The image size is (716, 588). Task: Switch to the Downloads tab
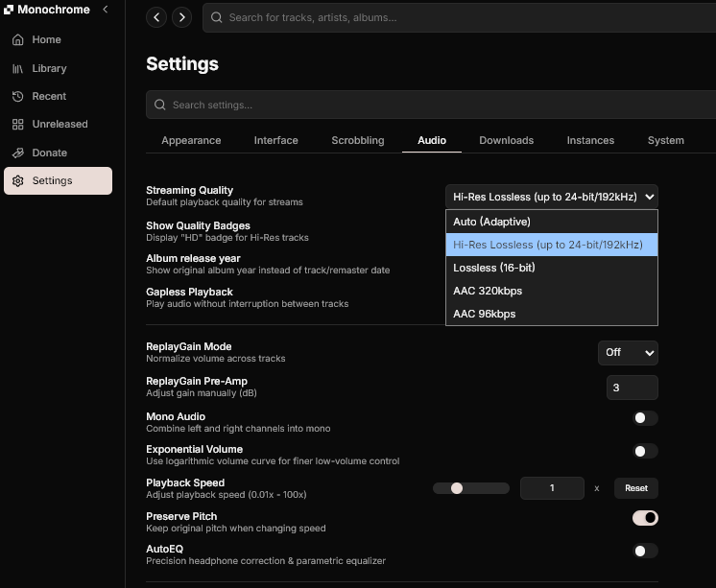(x=506, y=141)
